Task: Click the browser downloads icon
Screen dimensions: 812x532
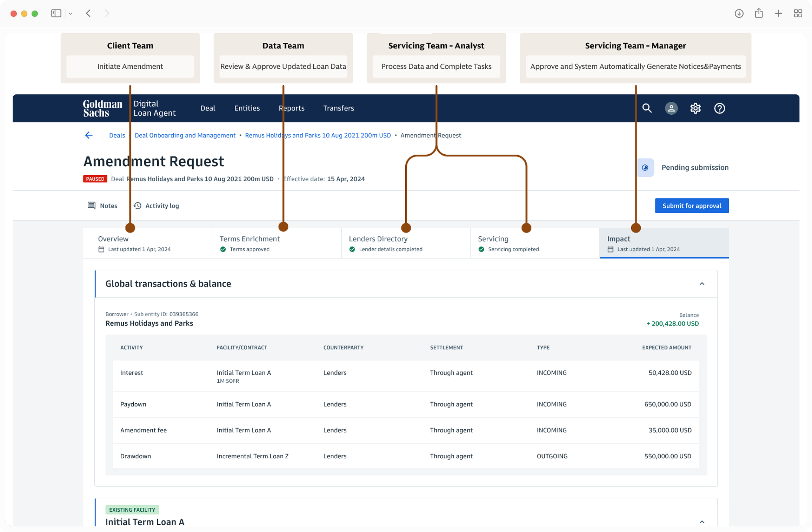Action: point(739,13)
